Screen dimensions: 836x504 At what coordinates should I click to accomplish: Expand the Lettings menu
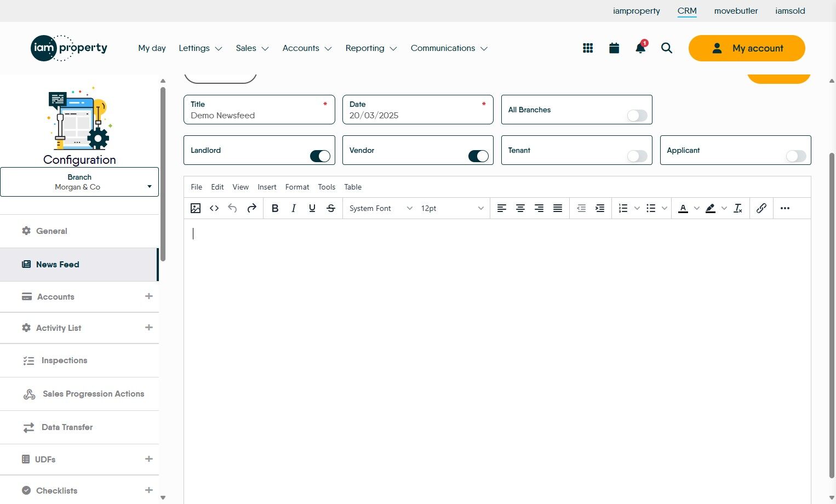201,48
